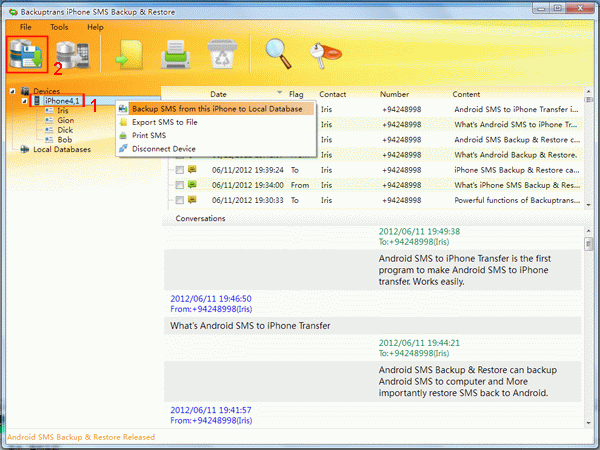This screenshot has height=450, width=600.
Task: Click the Date column header
Action: pyautogui.click(x=218, y=94)
